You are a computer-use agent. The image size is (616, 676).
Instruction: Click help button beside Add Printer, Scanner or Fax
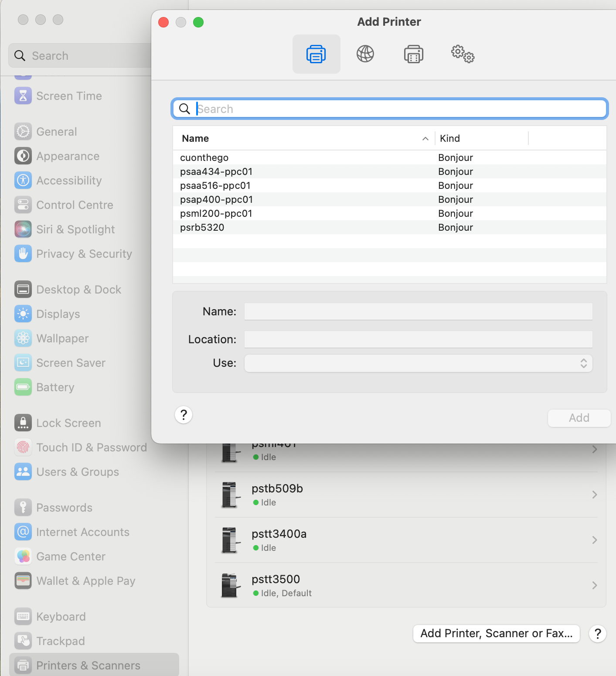click(x=597, y=633)
